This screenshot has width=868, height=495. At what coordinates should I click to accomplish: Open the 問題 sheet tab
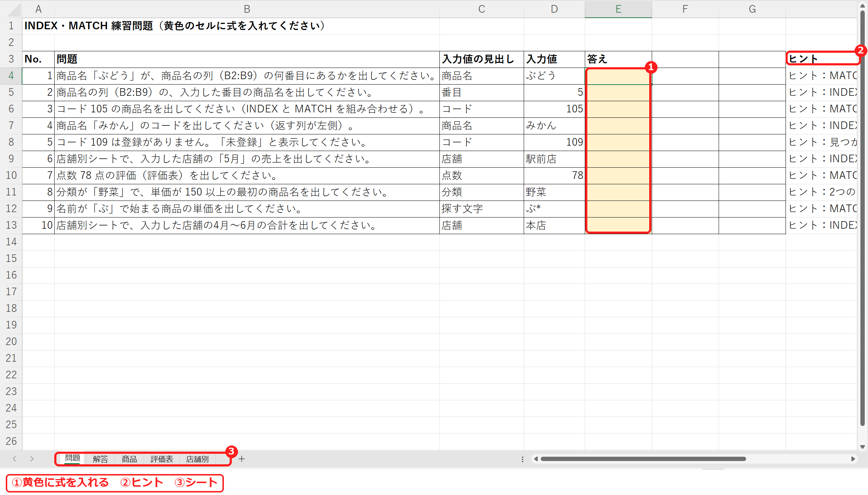pos(72,459)
